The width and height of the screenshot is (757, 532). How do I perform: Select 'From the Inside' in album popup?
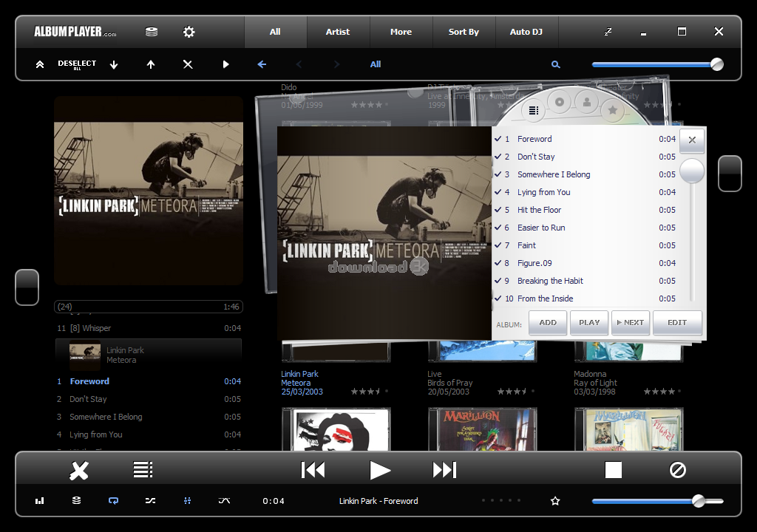[x=546, y=299]
